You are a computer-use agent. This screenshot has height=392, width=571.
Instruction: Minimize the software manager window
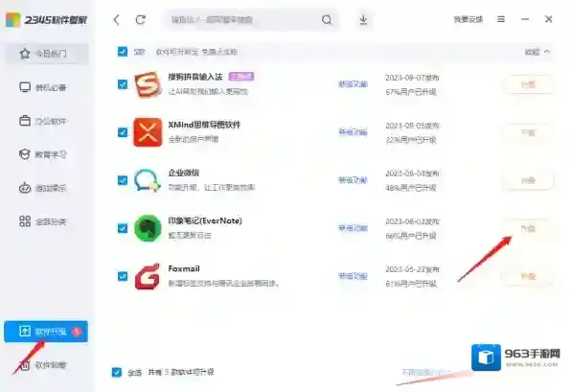(x=525, y=19)
